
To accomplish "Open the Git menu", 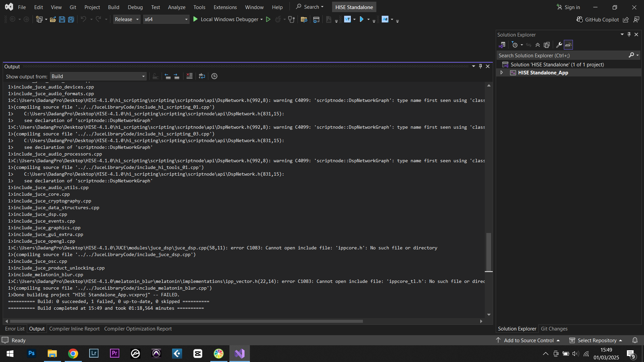I will pos(73,7).
